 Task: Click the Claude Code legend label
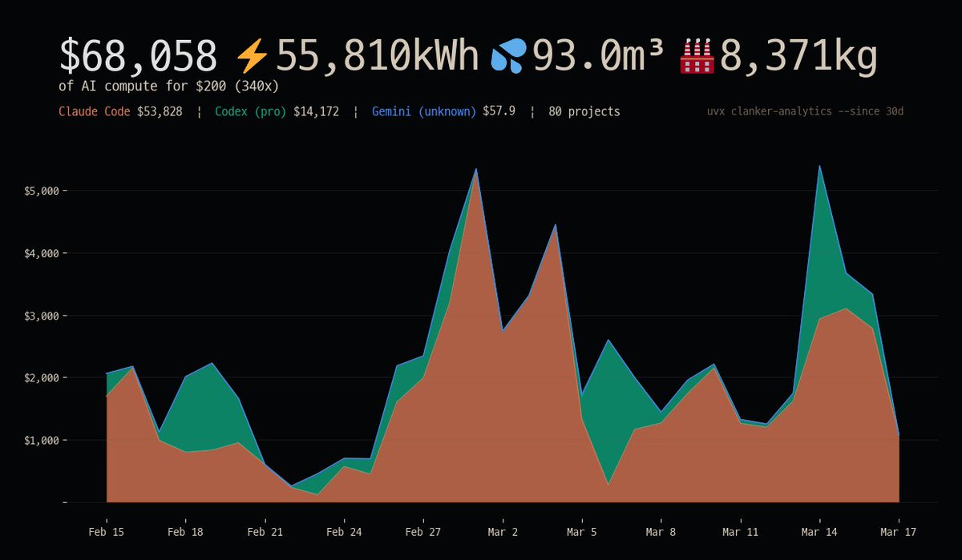point(95,111)
